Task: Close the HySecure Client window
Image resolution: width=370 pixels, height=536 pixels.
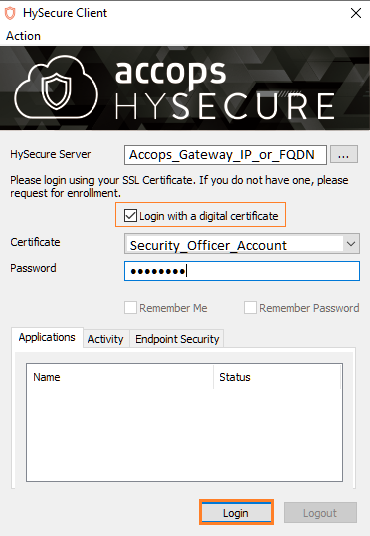Action: click(x=356, y=13)
